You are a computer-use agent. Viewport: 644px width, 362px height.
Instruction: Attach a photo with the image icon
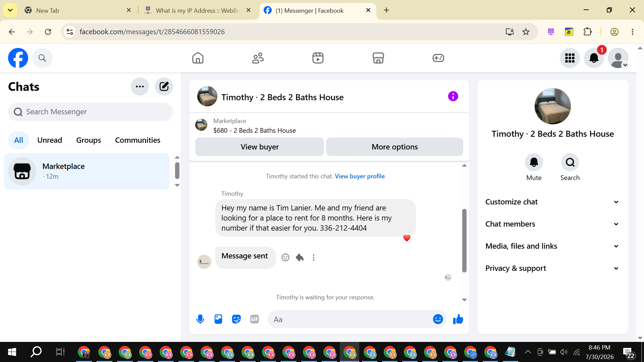coord(218,319)
